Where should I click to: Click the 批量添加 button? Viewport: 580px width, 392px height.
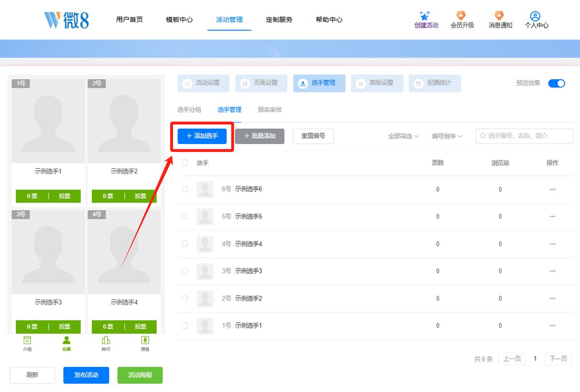(260, 136)
